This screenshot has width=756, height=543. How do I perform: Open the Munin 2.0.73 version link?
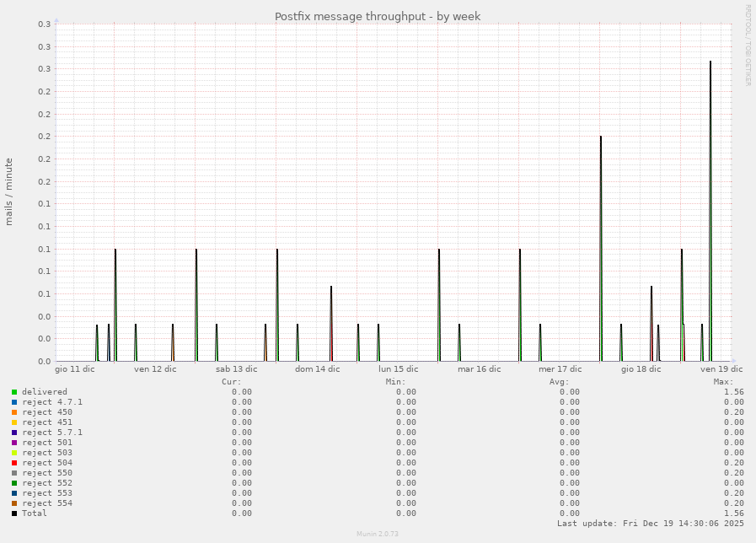coord(377,532)
